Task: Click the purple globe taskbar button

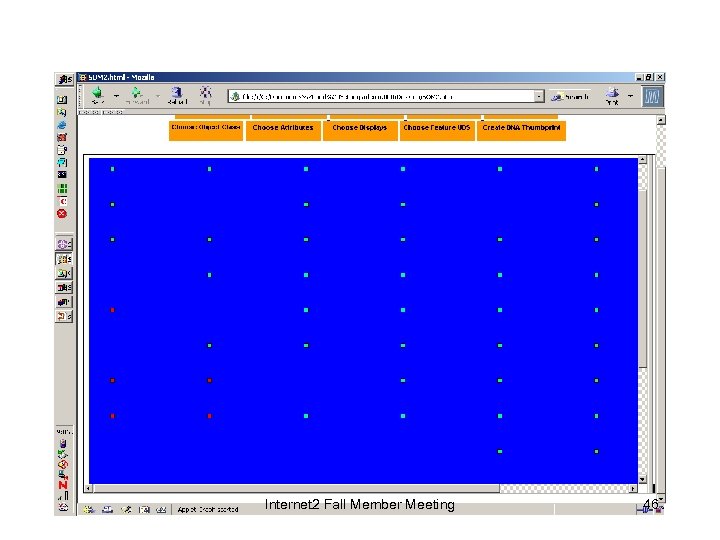Action: click(64, 244)
